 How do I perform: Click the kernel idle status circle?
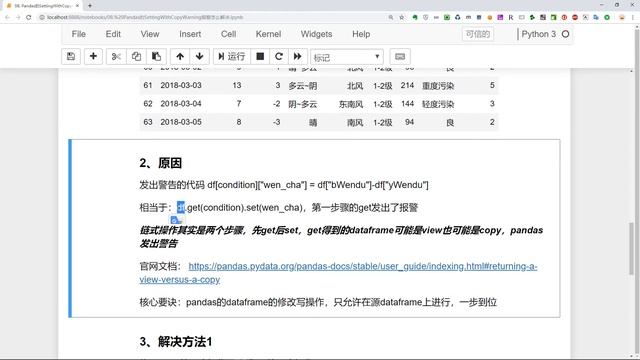[565, 34]
